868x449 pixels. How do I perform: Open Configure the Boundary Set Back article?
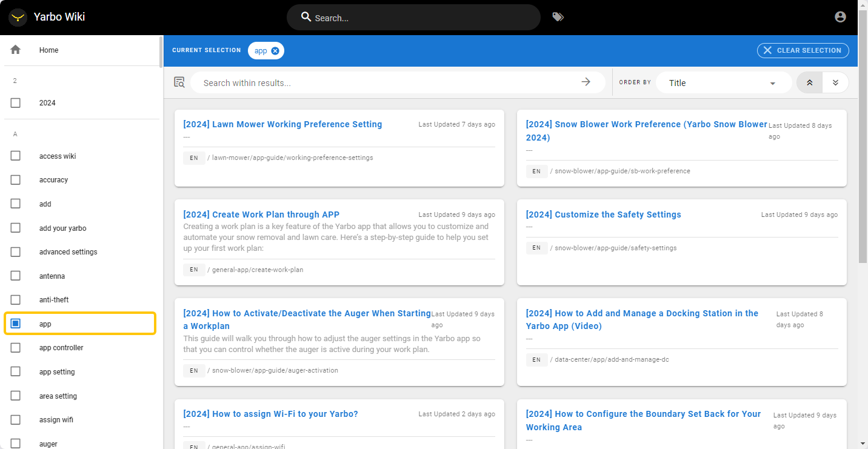tap(643, 421)
